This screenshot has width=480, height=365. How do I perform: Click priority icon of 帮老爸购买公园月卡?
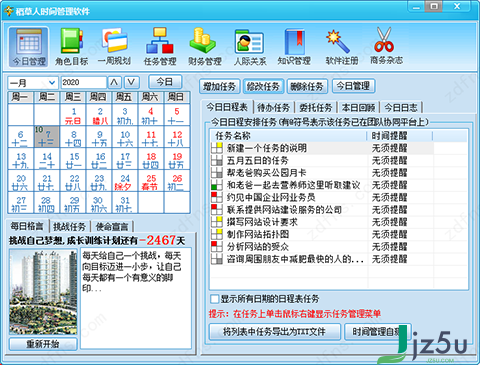217,173
